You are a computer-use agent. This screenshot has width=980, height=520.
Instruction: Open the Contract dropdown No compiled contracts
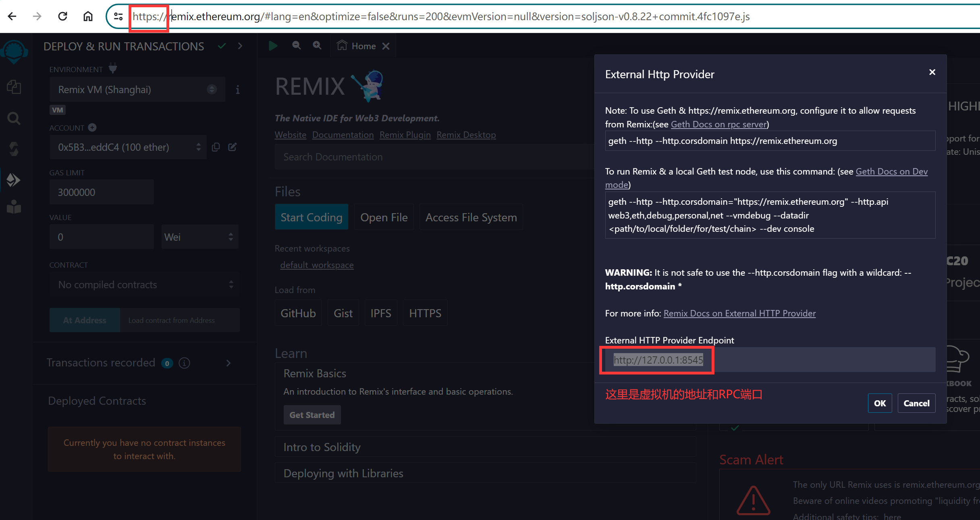144,285
